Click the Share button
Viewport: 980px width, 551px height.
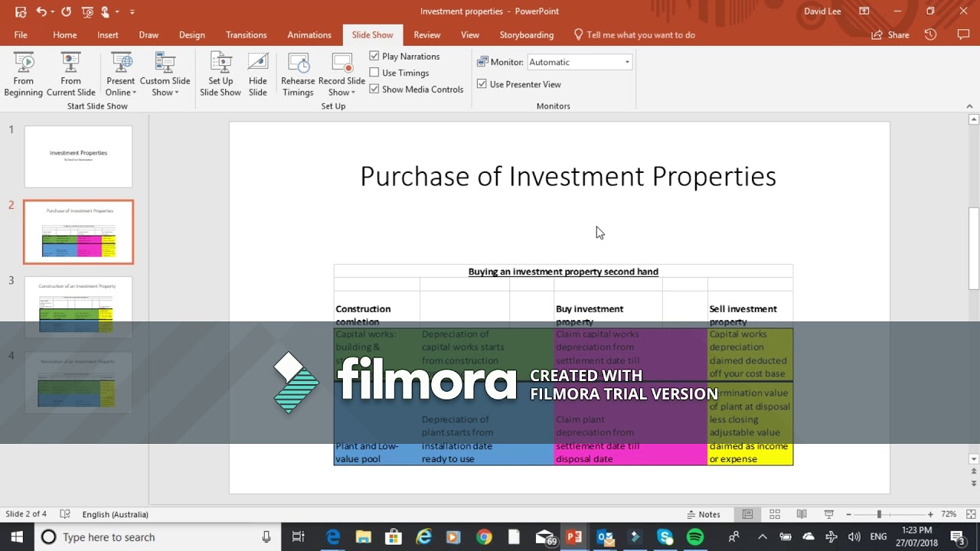tap(890, 34)
